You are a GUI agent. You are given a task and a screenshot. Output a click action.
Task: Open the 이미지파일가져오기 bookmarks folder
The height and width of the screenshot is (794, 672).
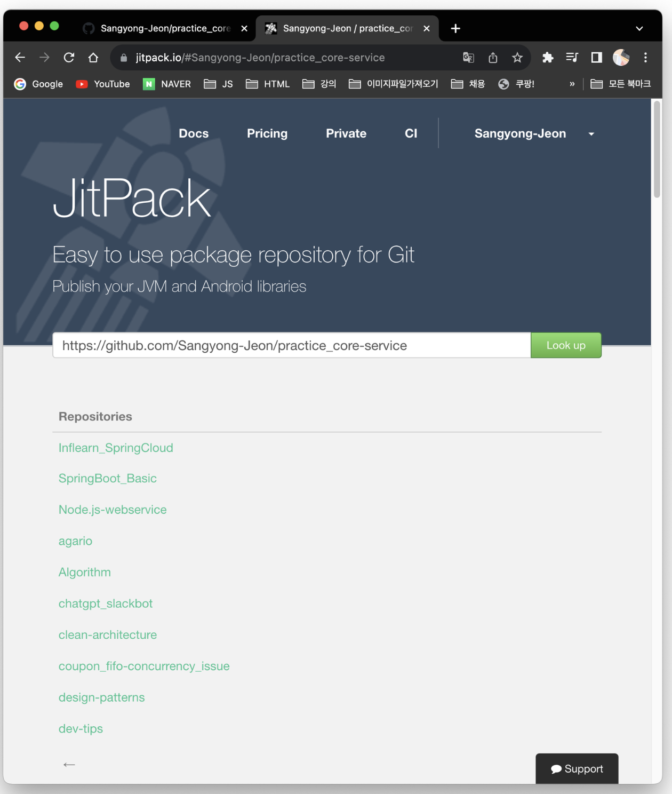click(394, 84)
